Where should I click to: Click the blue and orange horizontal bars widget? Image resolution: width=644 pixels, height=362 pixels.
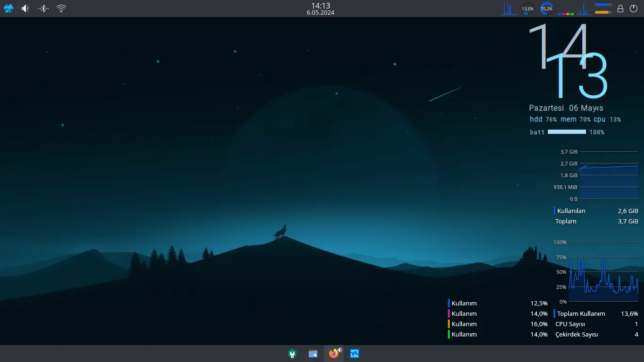(603, 8)
